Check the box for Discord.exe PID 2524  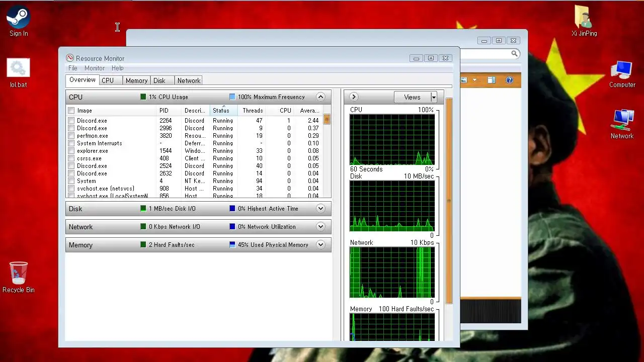pos(71,166)
